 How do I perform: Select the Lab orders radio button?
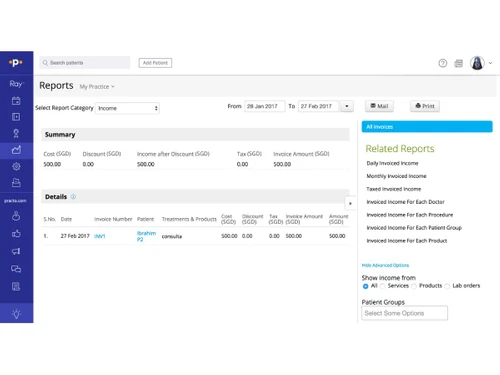pos(447,286)
